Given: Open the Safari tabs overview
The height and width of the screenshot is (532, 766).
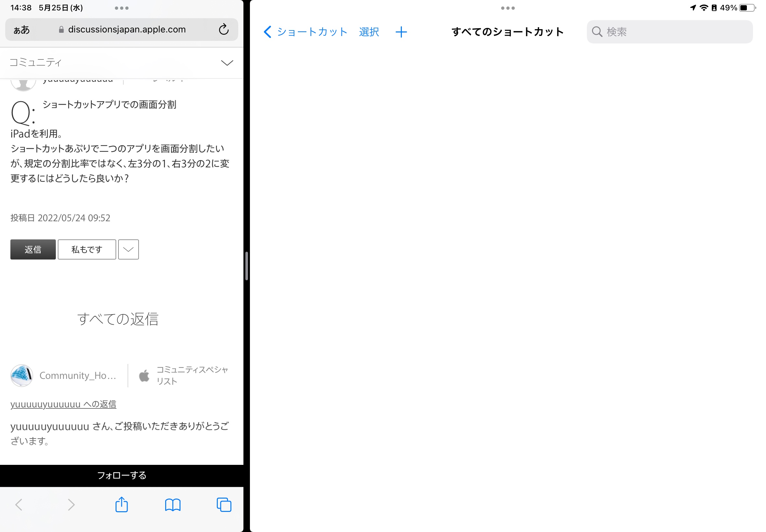Looking at the screenshot, I should pos(224,505).
